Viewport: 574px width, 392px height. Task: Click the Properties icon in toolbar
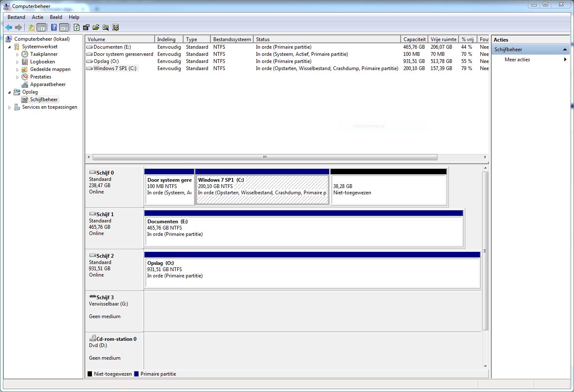(86, 28)
